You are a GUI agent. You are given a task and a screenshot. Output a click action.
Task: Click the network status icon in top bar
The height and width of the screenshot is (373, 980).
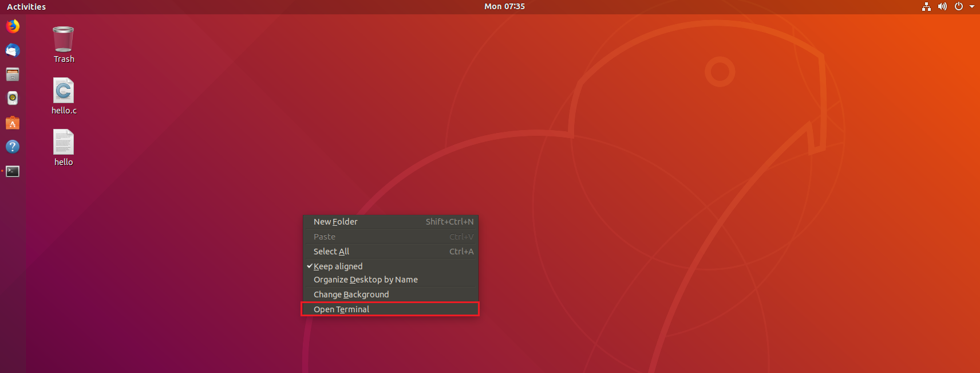[926, 7]
